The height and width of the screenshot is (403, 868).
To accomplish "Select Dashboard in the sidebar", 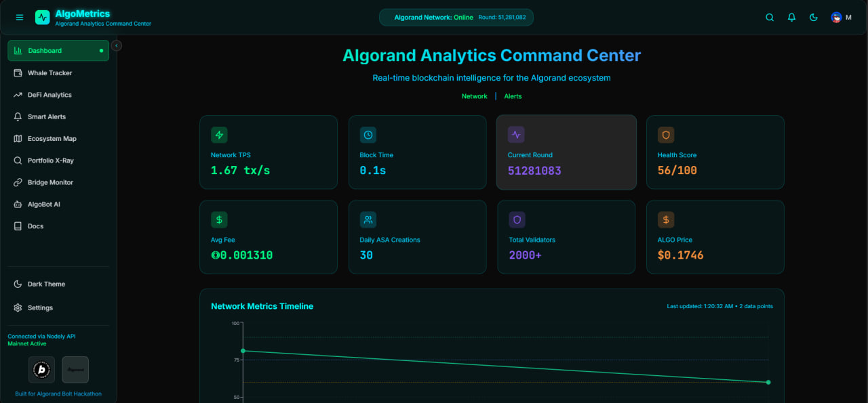I will point(58,51).
